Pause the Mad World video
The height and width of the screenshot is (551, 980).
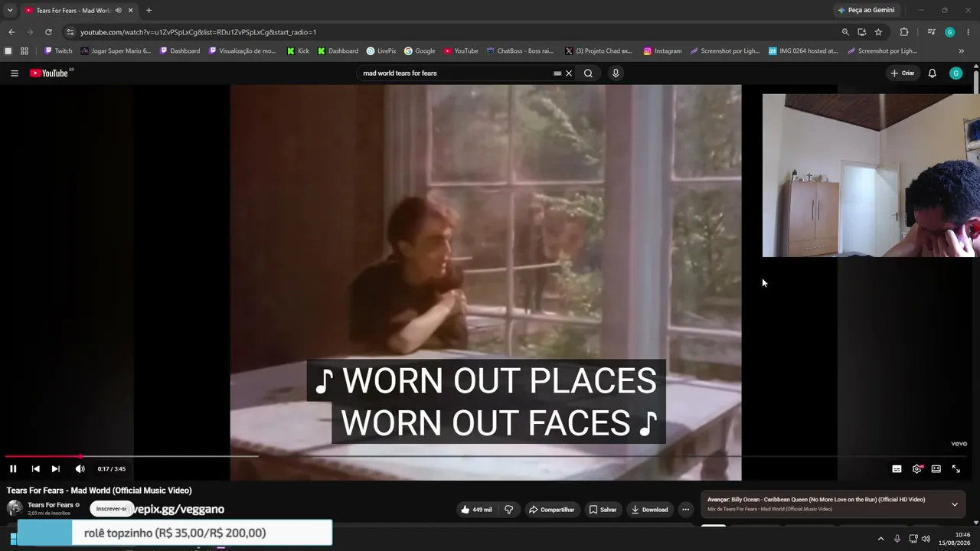(x=13, y=469)
